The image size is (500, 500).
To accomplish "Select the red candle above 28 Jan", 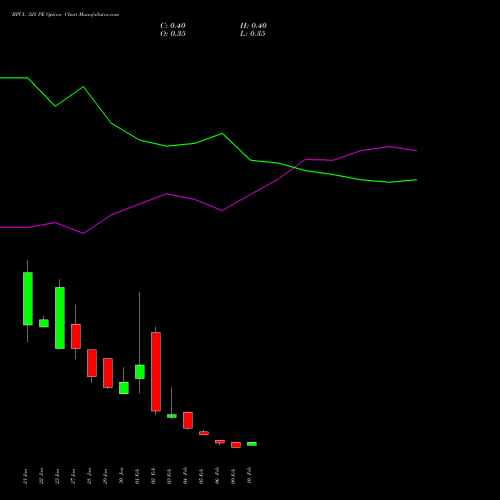I will point(92,363).
